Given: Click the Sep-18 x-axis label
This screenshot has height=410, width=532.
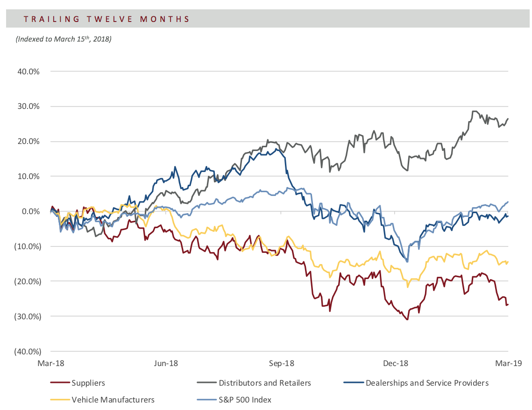Looking at the screenshot, I should (281, 363).
